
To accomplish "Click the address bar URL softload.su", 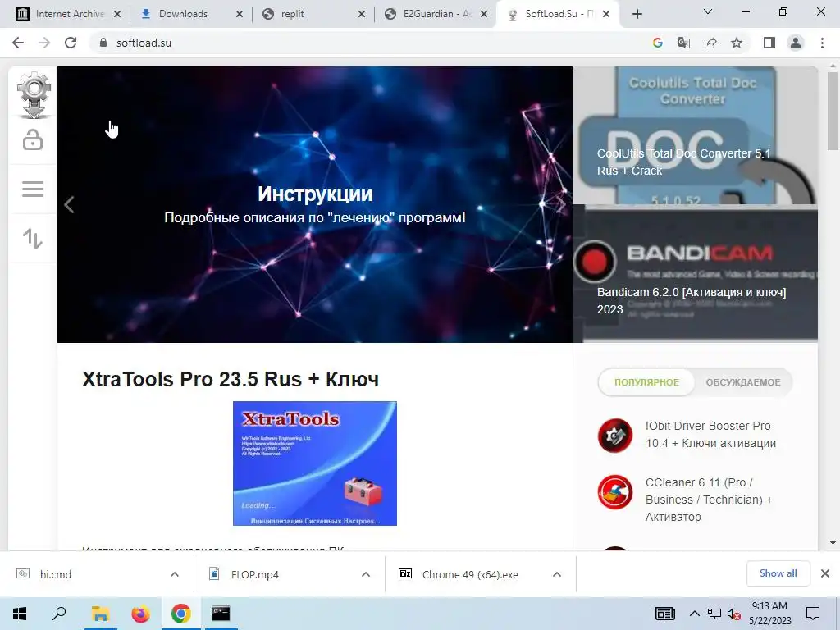I will pyautogui.click(x=144, y=43).
